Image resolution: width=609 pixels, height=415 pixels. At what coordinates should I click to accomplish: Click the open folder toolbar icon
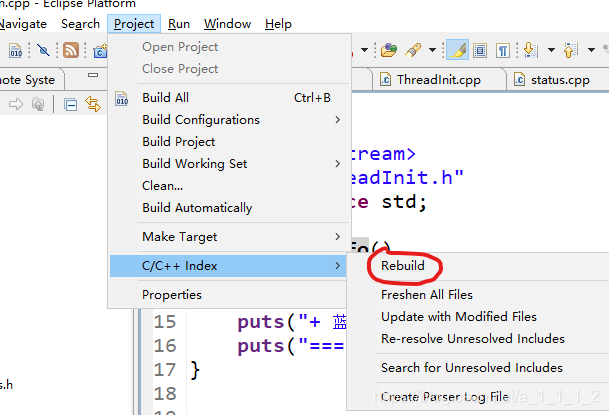click(389, 50)
